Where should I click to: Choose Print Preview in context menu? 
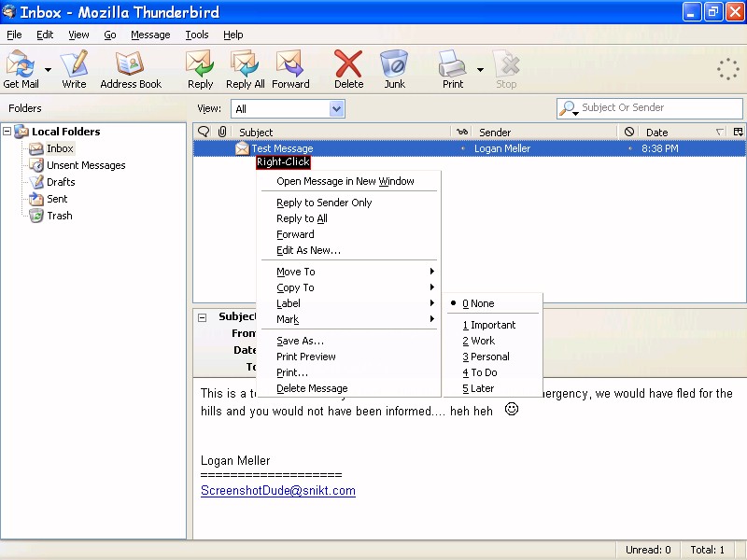point(348,357)
